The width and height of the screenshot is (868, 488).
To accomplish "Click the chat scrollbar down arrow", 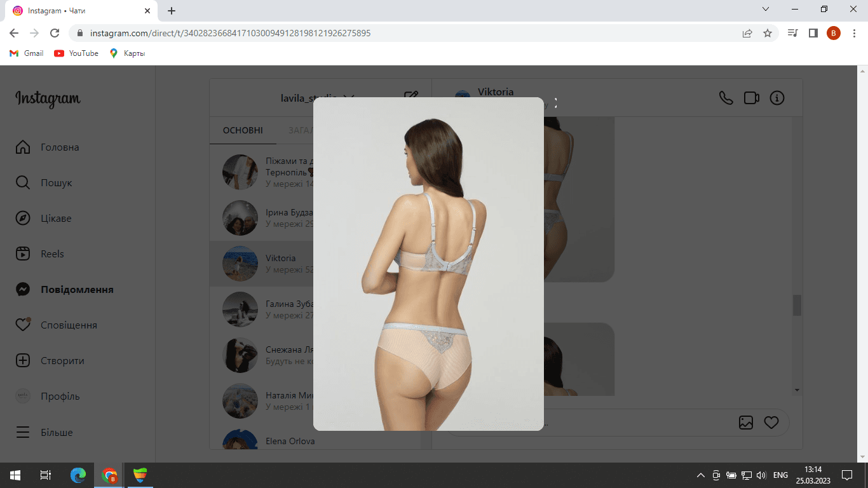I will [x=797, y=390].
